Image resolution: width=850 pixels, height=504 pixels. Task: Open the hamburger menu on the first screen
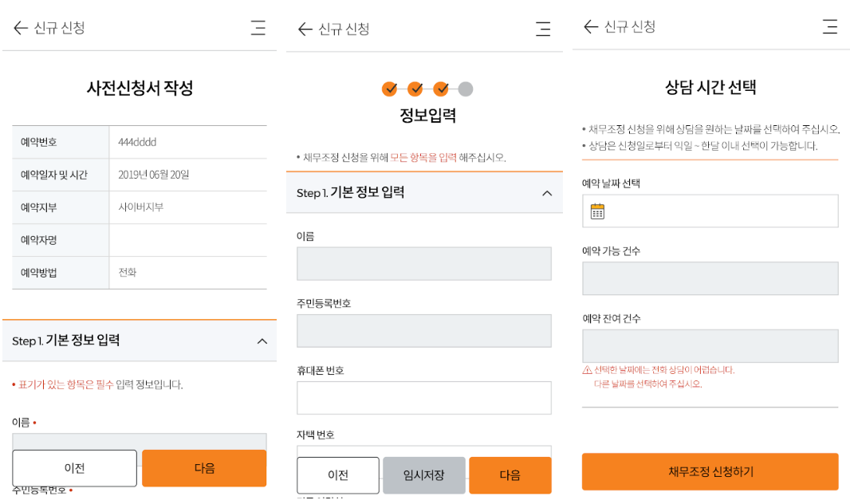point(258,28)
